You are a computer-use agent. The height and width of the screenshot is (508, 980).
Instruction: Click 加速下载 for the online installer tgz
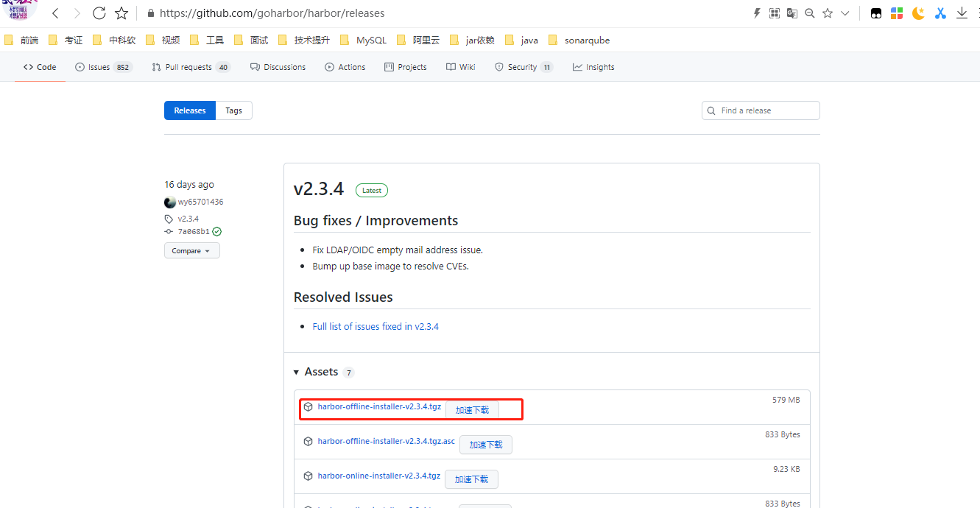click(x=471, y=479)
